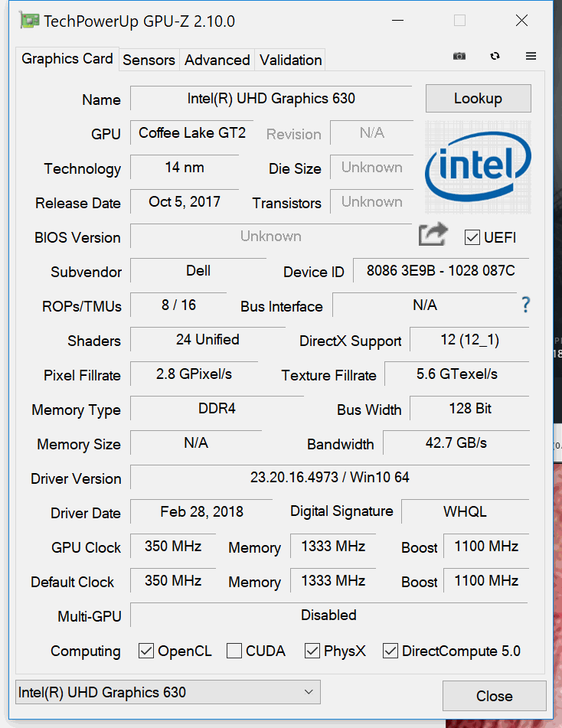Click the GPU-Z title bar app icon
The width and height of the screenshot is (562, 728).
[x=29, y=21]
